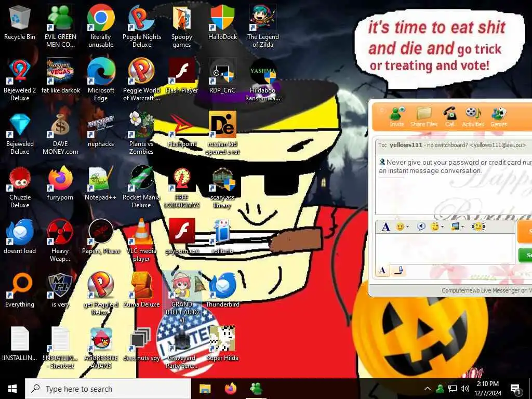The height and width of the screenshot is (399, 532).
Task: Open the volume control in tray
Action: coord(465,389)
